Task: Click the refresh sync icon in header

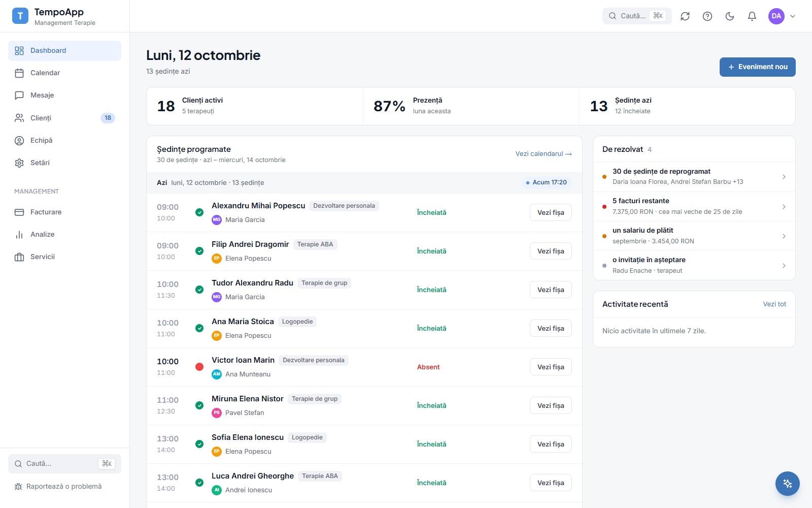Action: point(685,16)
